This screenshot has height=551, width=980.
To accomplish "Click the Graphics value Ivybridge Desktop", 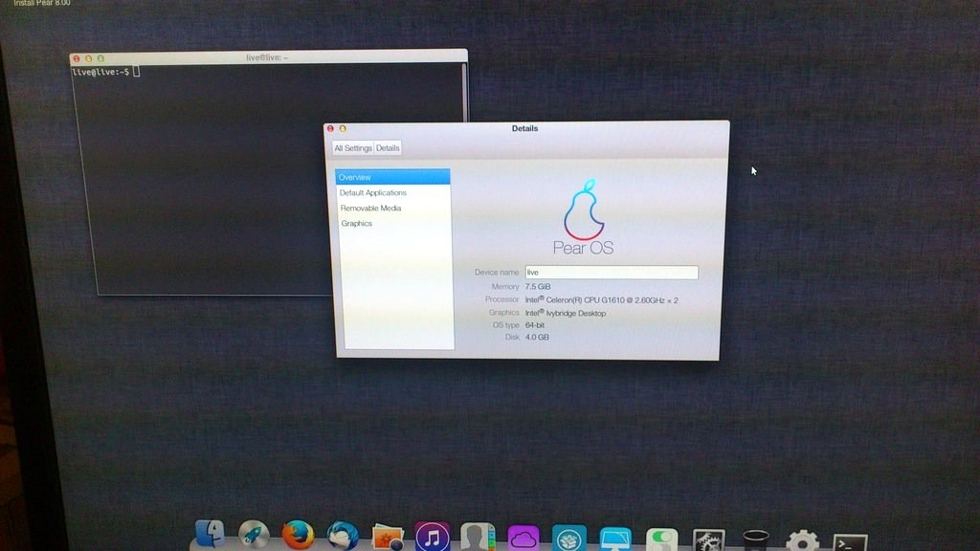I will [565, 313].
